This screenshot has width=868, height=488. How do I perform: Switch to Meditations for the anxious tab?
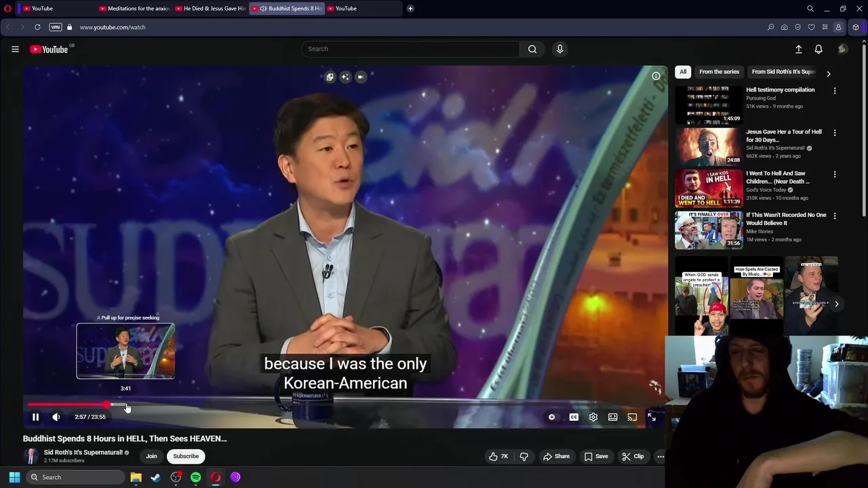[134, 8]
